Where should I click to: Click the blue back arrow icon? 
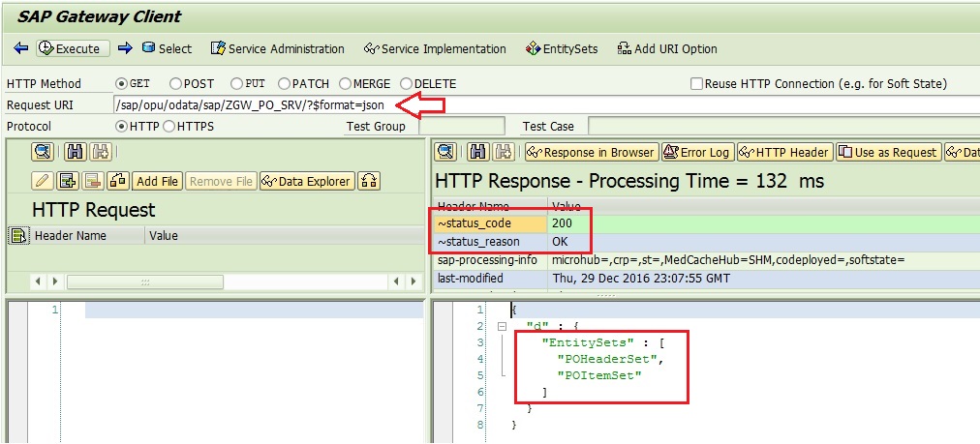21,48
